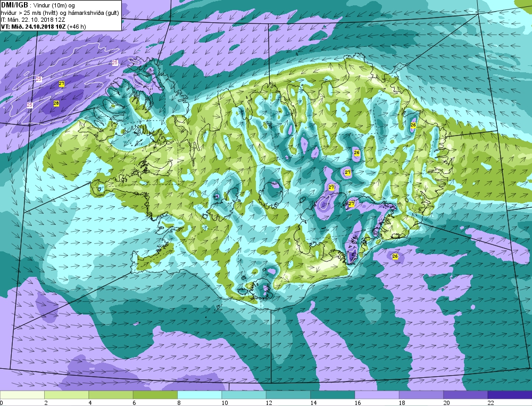
Task: Click the white 25 contour label nearest the Westfjords
Action: point(115,63)
